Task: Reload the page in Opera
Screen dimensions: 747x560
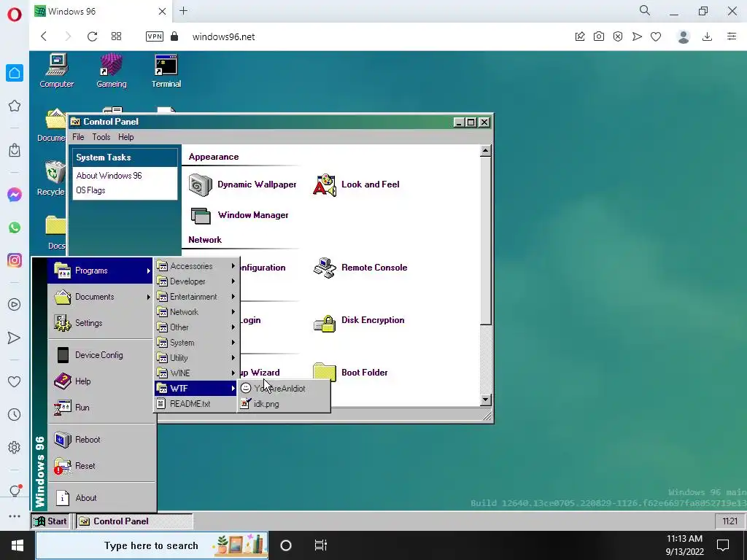Action: [92, 36]
